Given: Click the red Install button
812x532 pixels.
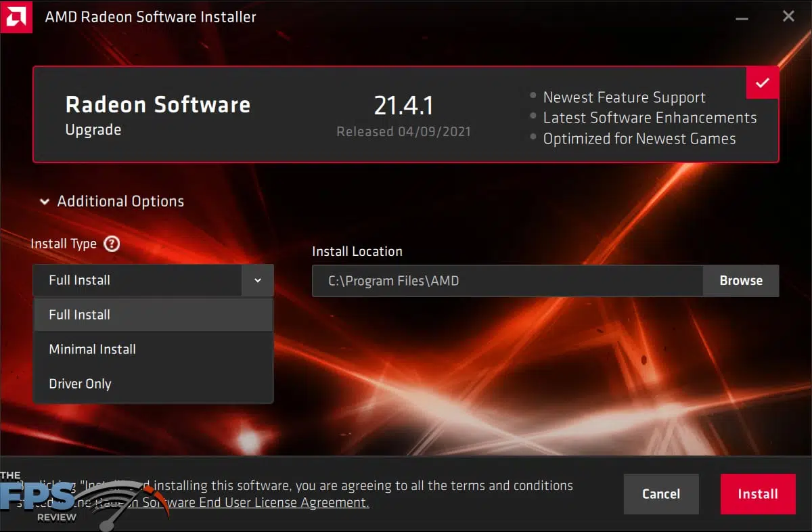Looking at the screenshot, I should pyautogui.click(x=758, y=494).
